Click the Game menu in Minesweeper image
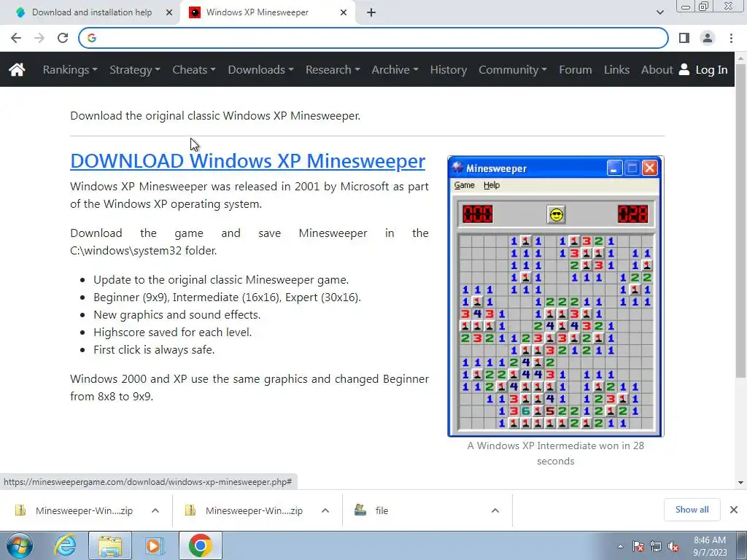747x560 pixels. pos(464,185)
